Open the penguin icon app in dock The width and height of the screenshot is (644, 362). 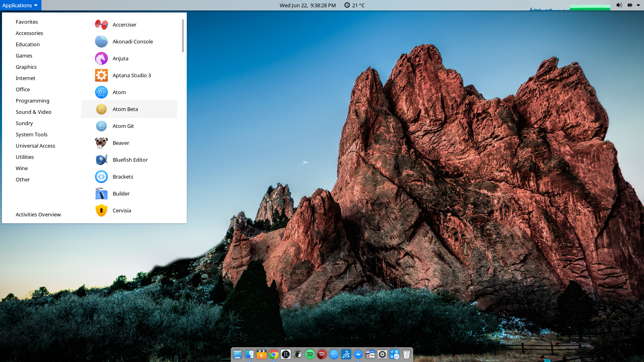coord(298,354)
